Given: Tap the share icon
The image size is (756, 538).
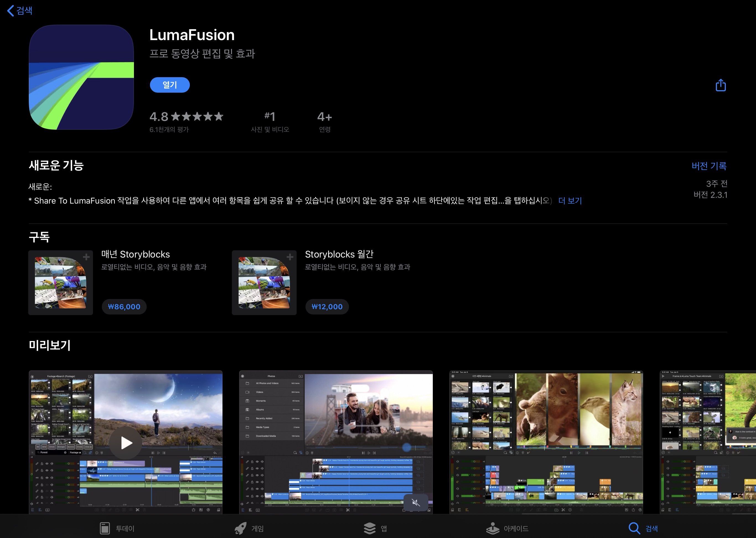Looking at the screenshot, I should click(x=721, y=85).
